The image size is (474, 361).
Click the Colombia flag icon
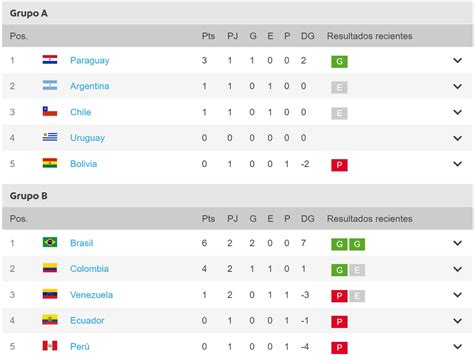[50, 268]
